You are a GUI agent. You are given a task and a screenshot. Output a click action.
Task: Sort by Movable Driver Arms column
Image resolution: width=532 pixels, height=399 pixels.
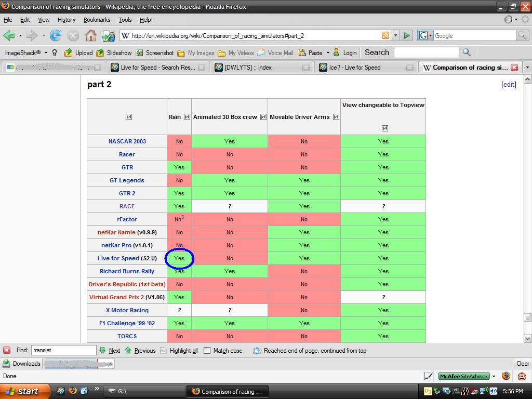click(336, 117)
